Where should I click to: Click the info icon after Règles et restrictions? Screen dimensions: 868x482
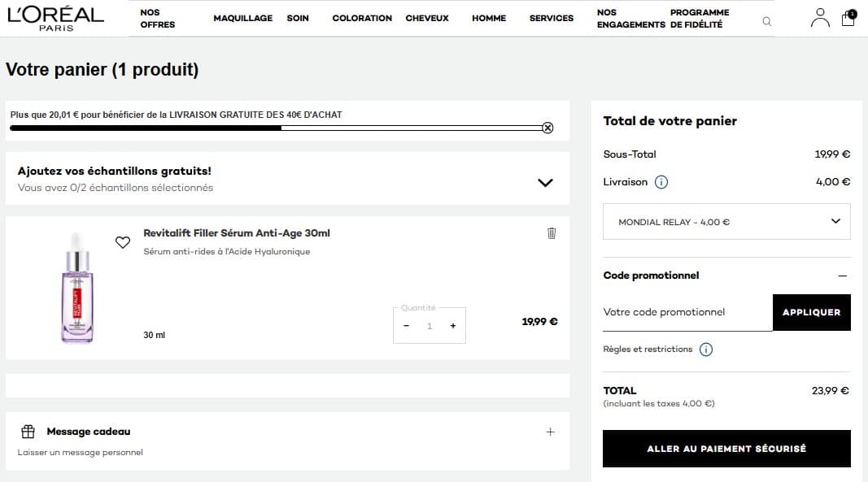[706, 350]
